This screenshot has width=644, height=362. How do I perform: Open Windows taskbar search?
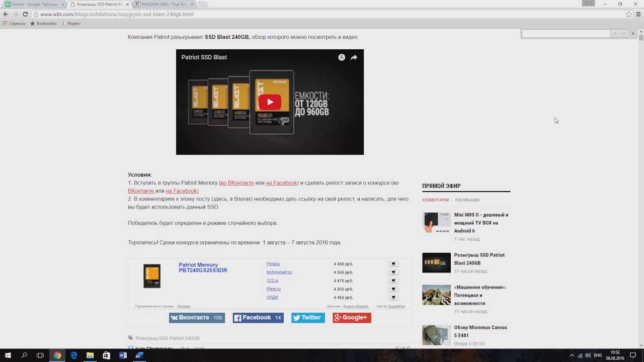24,355
